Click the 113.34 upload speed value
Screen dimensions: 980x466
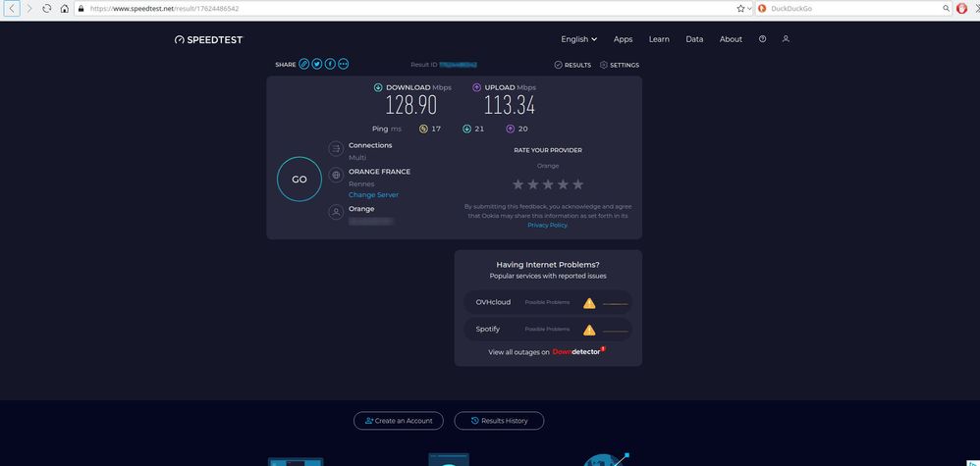tap(510, 106)
